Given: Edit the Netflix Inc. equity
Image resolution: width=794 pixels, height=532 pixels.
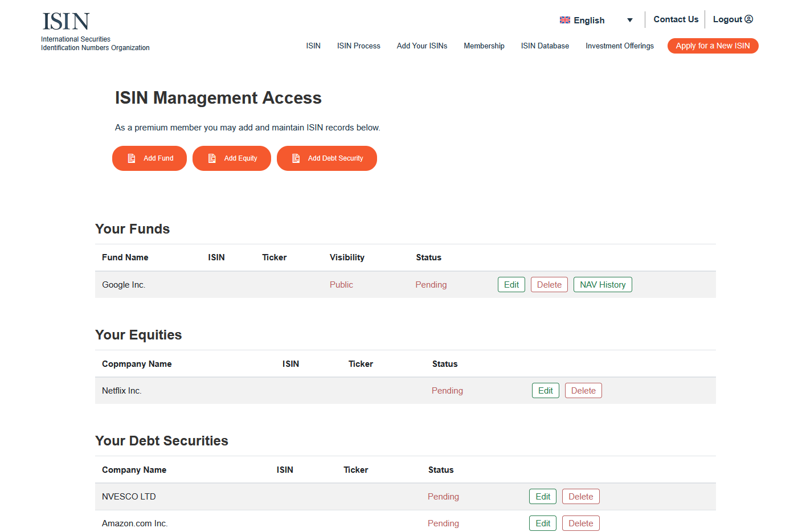Looking at the screenshot, I should [x=546, y=391].
